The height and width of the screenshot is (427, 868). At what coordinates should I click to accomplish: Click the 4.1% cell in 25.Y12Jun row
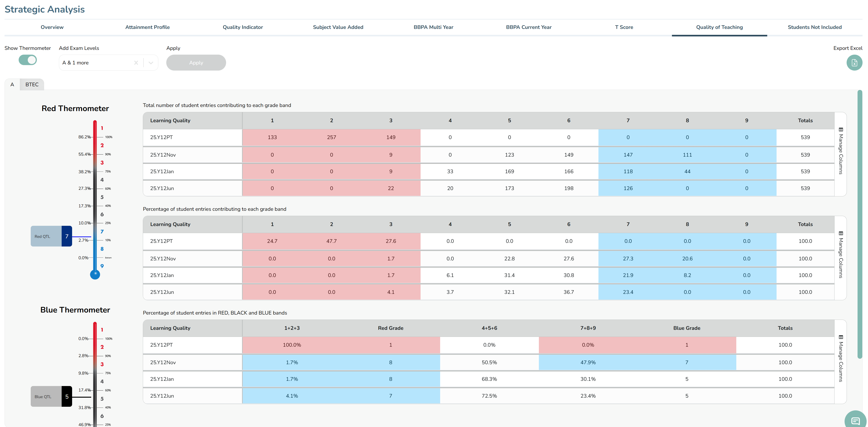pyautogui.click(x=292, y=396)
